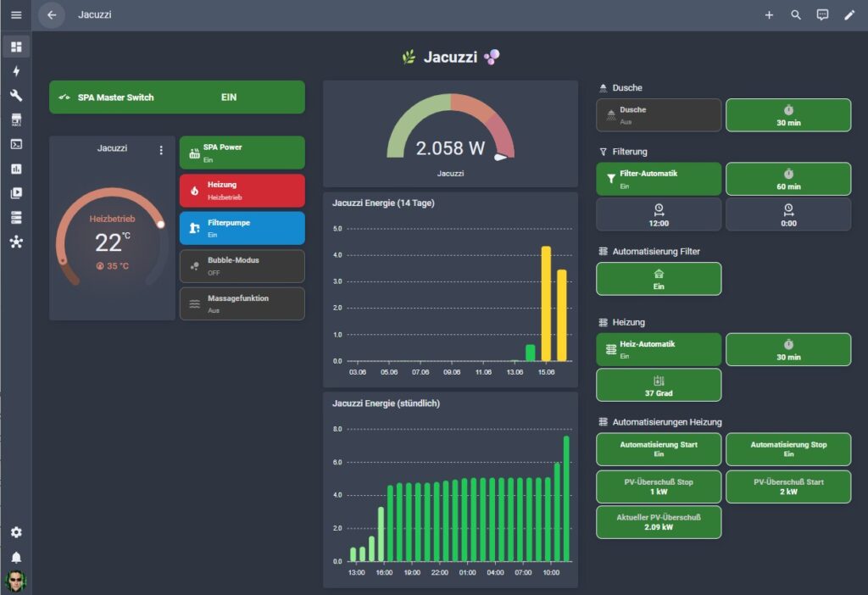Open the notifications bell in sidebar
868x595 pixels.
tap(16, 557)
